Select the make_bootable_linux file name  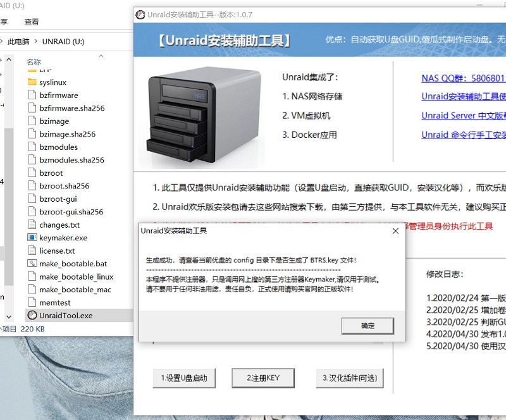coord(77,276)
